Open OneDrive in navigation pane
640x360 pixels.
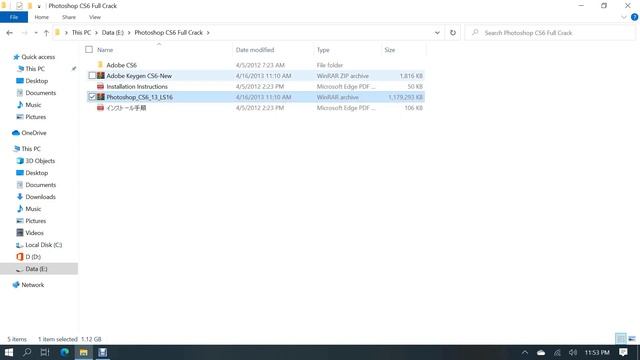coord(33,133)
